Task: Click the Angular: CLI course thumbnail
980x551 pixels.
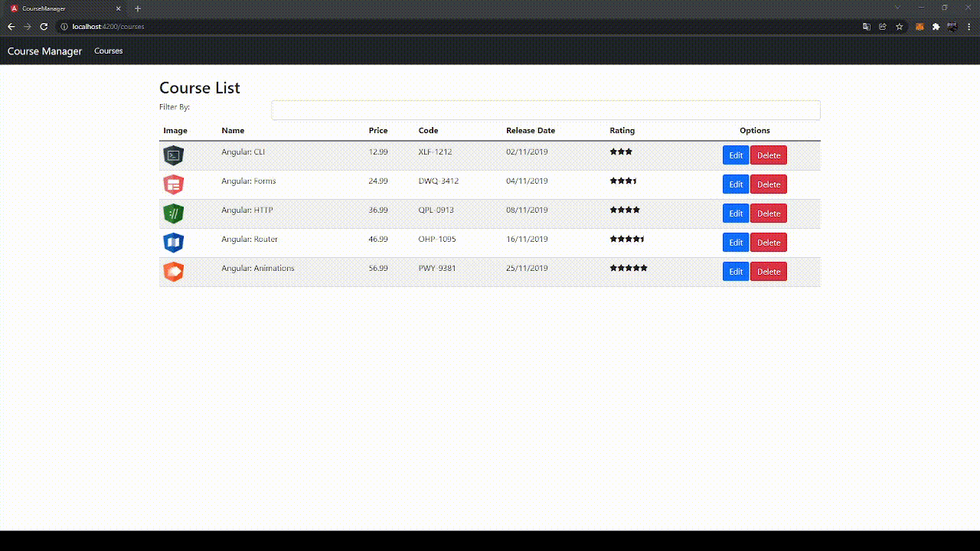Action: (x=174, y=155)
